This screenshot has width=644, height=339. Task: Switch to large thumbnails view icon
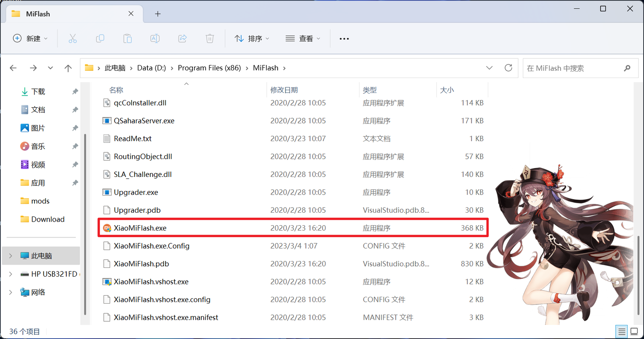pos(634,332)
